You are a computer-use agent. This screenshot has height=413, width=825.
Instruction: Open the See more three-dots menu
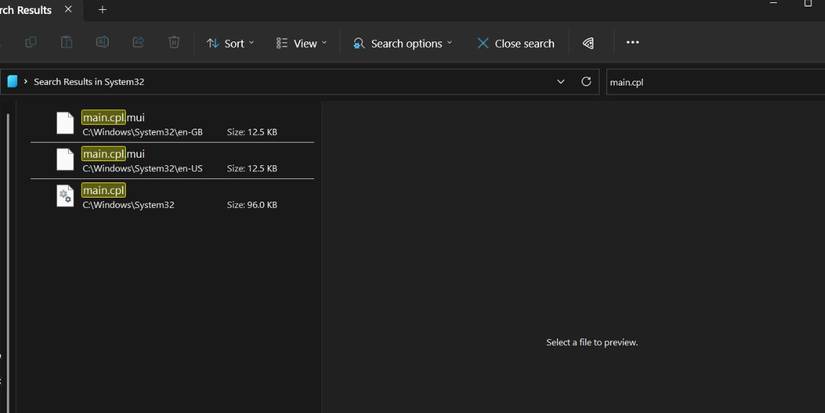(632, 42)
